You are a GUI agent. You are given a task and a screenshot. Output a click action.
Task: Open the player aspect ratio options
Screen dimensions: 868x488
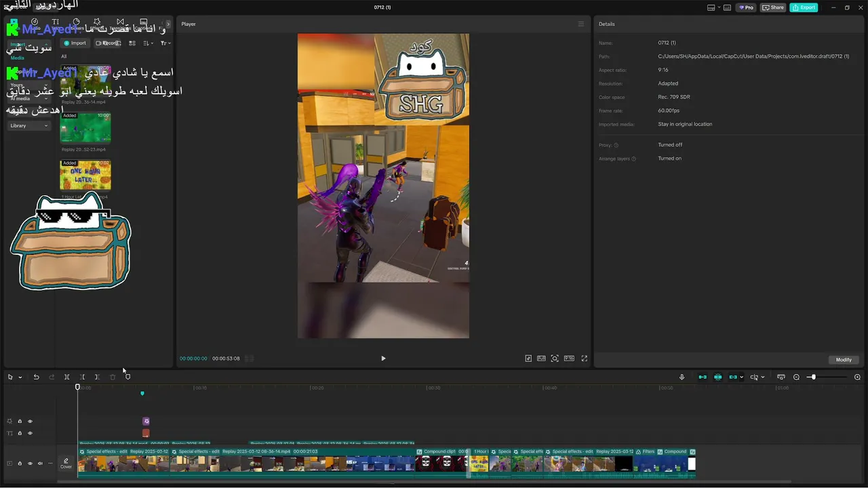[x=569, y=359]
